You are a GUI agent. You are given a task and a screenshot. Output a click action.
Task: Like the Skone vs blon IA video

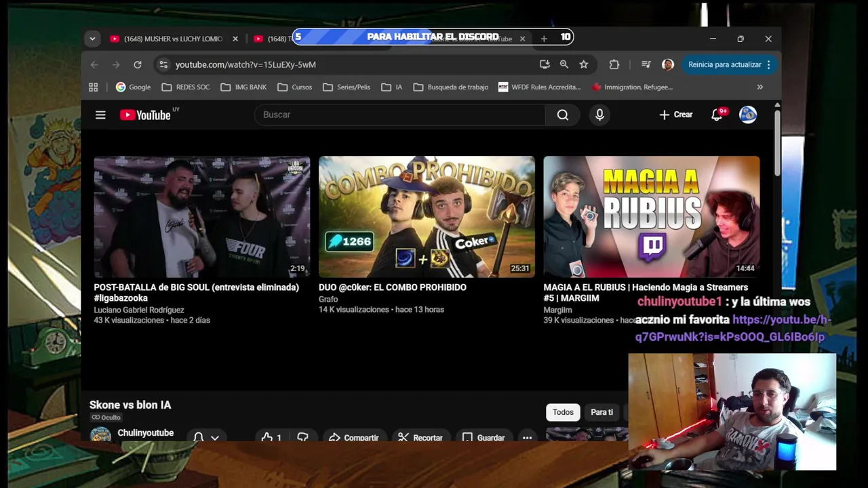click(271, 438)
